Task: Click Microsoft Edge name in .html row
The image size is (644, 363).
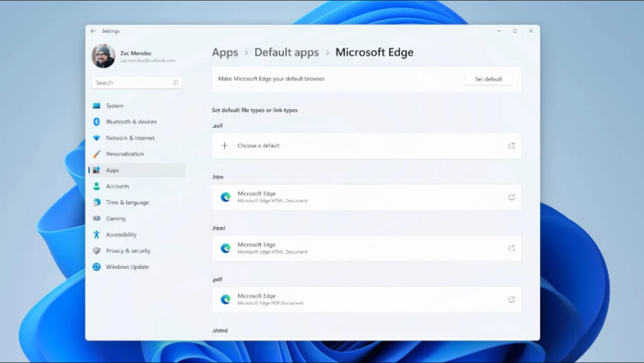Action: click(256, 245)
